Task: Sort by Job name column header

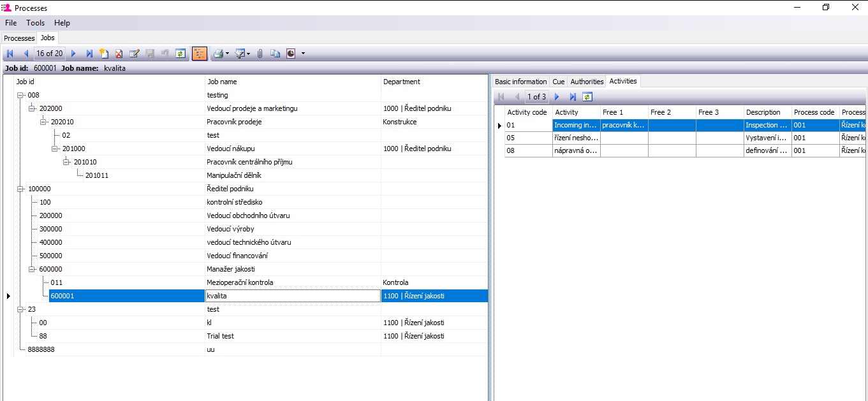Action: pyautogui.click(x=293, y=82)
